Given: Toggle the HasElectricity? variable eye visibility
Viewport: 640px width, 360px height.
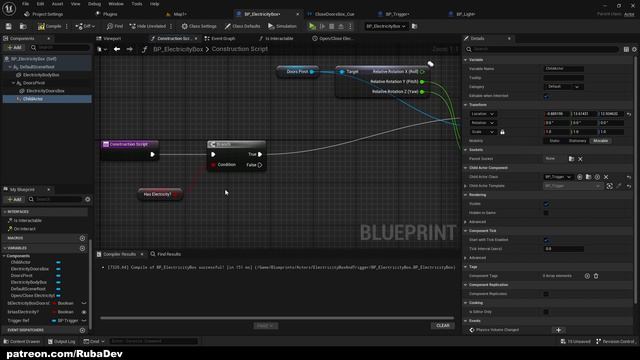Looking at the screenshot, I should 84,312.
